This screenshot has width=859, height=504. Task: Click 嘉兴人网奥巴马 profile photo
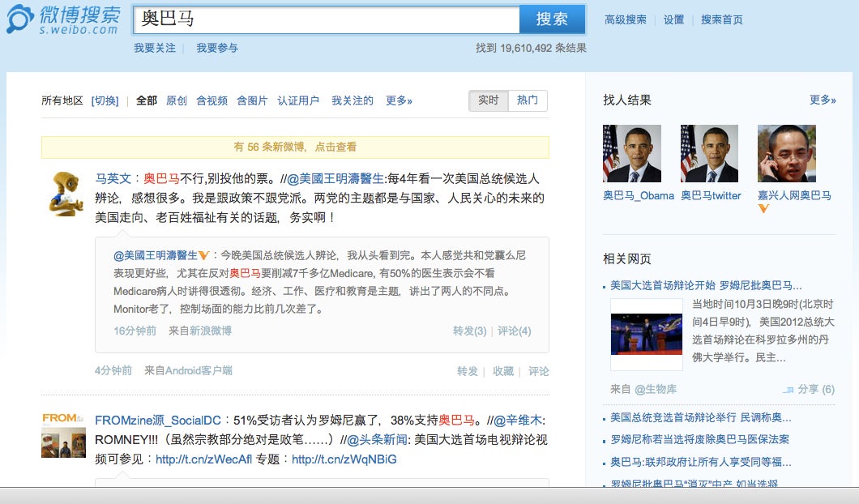787,153
